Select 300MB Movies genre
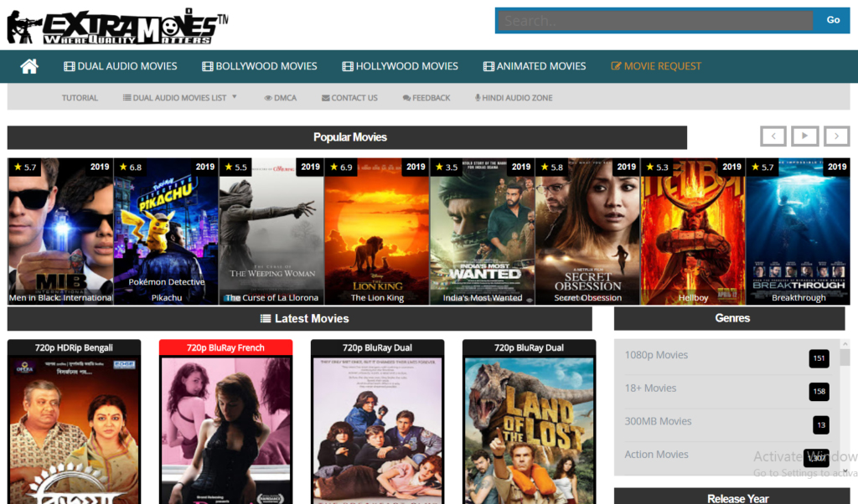Viewport: 858px width, 504px height. 658,421
